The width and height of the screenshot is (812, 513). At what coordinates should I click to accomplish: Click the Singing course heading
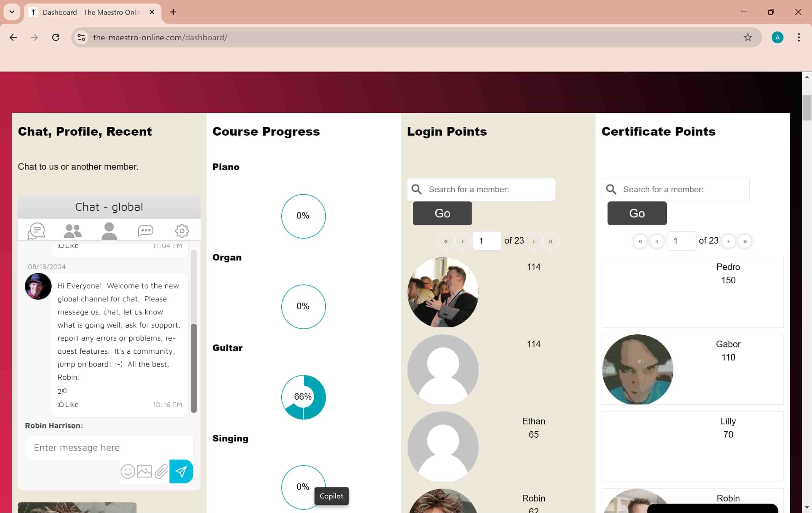(x=230, y=439)
